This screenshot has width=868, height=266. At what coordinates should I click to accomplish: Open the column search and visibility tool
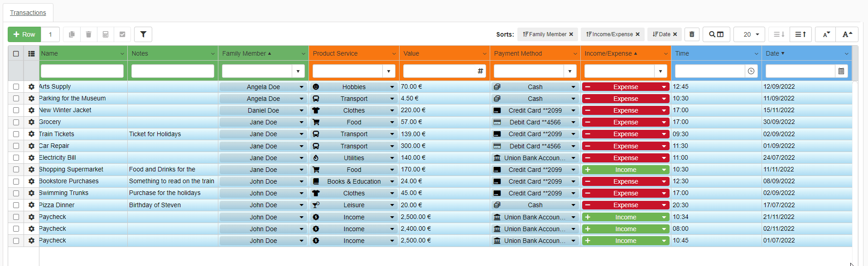pos(716,34)
